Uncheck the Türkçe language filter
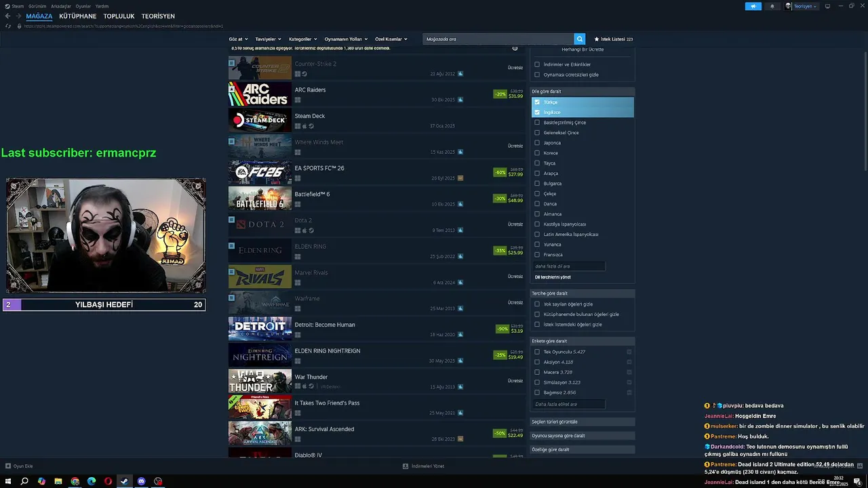Screen dimensions: 868x488 pos(537,102)
